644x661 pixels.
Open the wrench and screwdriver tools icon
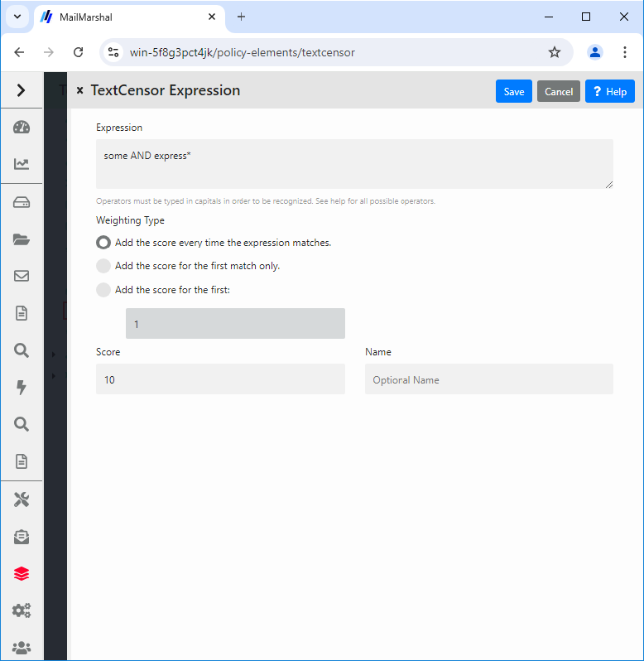(x=22, y=500)
